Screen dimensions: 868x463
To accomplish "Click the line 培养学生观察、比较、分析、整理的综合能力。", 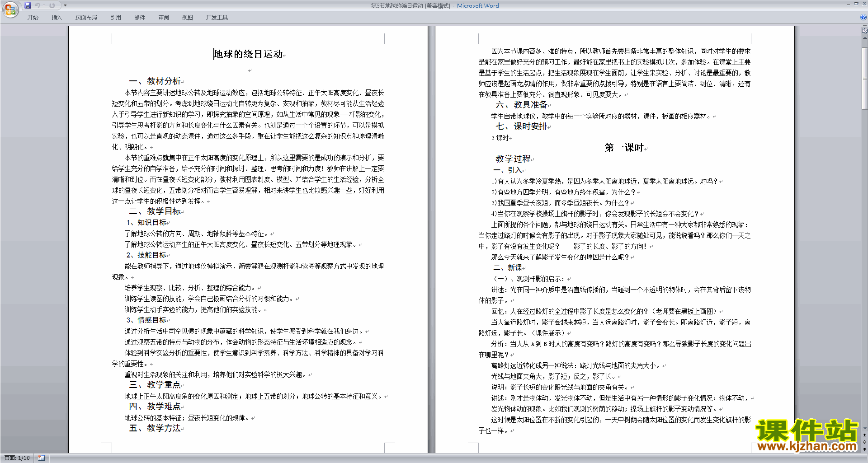I will tap(190, 288).
